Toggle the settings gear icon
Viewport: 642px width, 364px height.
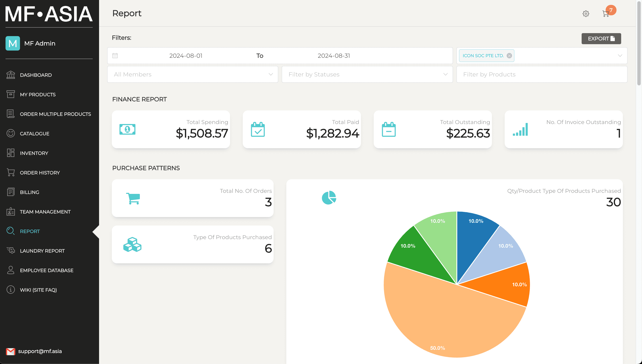pyautogui.click(x=587, y=14)
